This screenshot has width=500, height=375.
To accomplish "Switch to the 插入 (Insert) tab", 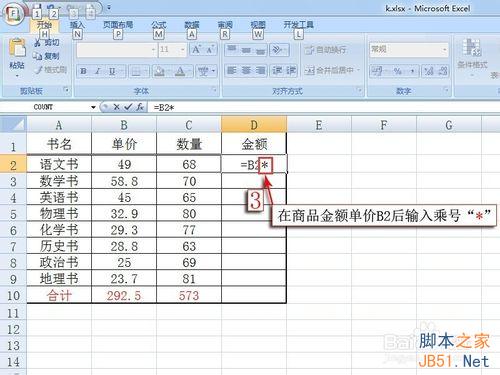I will click(x=77, y=25).
